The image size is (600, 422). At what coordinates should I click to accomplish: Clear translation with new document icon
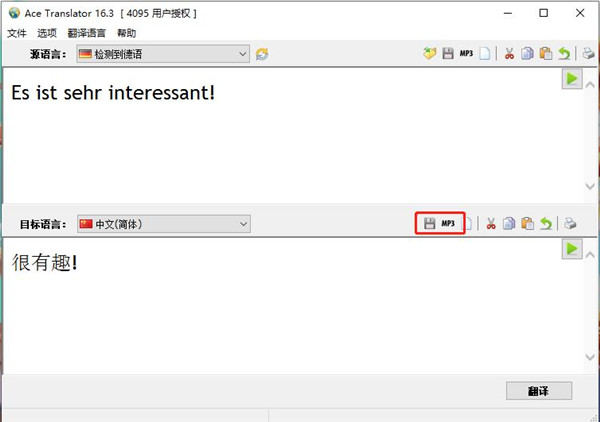tap(468, 223)
